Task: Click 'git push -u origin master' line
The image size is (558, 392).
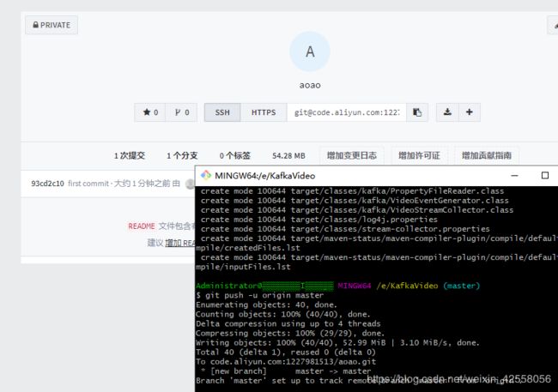Action: 259,295
